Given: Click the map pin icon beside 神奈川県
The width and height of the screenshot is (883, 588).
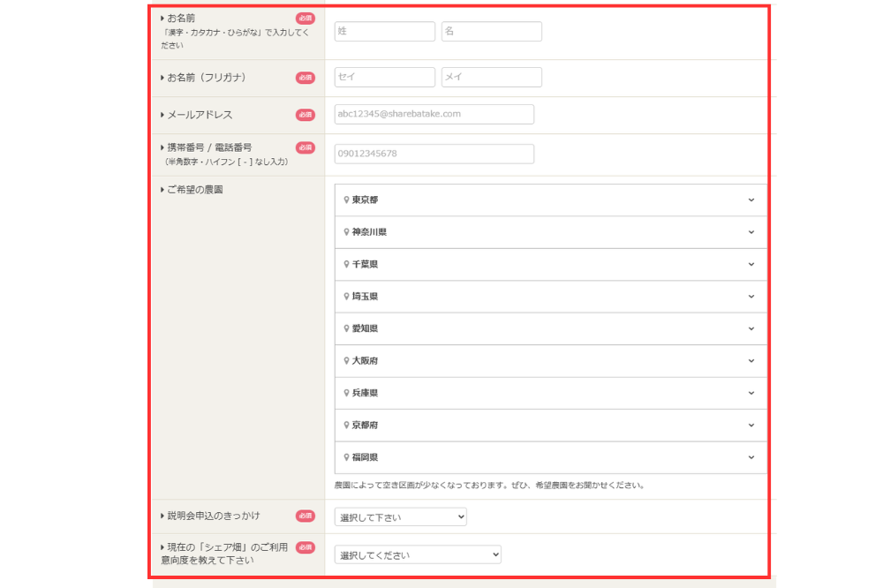Looking at the screenshot, I should pos(346,232).
